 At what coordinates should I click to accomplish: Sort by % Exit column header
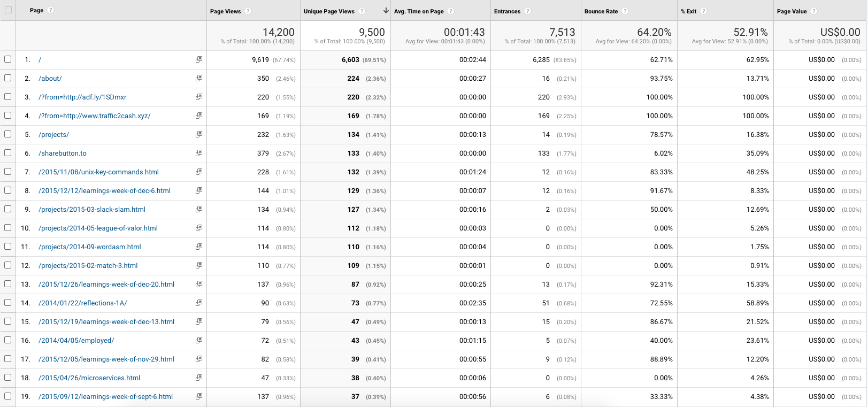pyautogui.click(x=689, y=11)
